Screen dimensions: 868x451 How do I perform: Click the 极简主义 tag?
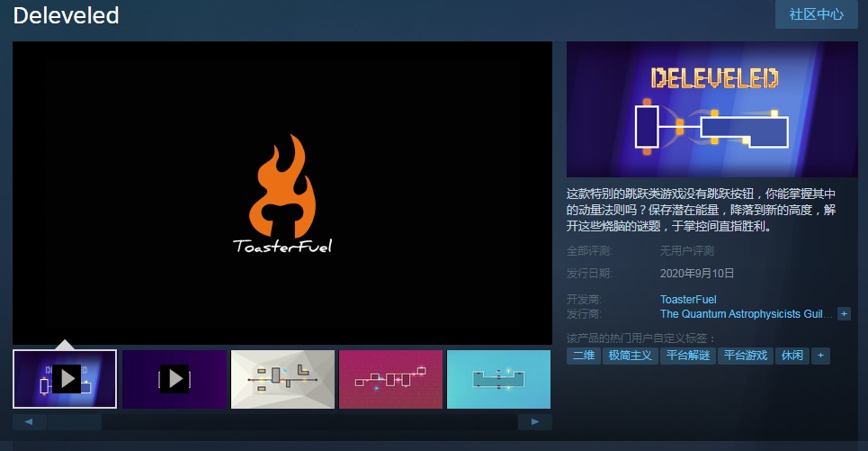click(x=630, y=356)
